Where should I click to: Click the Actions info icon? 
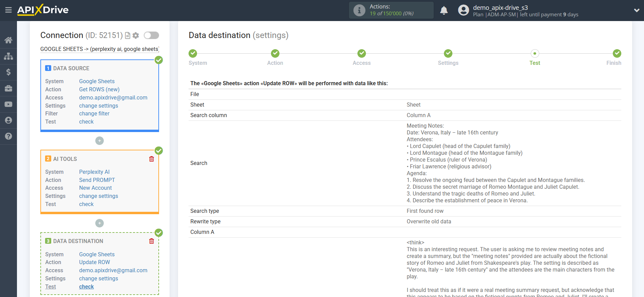[359, 10]
